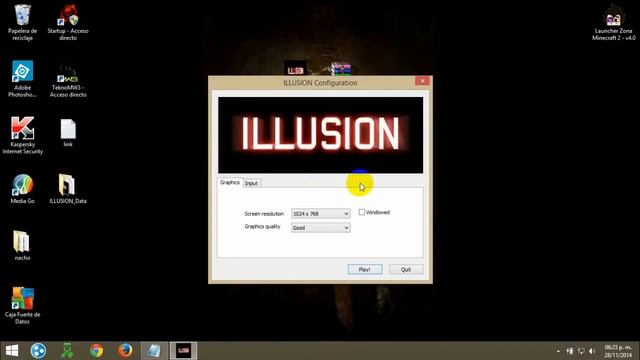
Task: Select Caja Fuerte de Datos icon
Action: coord(22,306)
